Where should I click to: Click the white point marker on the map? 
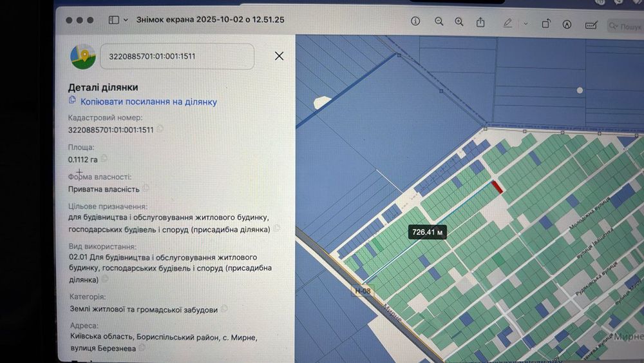point(580,90)
